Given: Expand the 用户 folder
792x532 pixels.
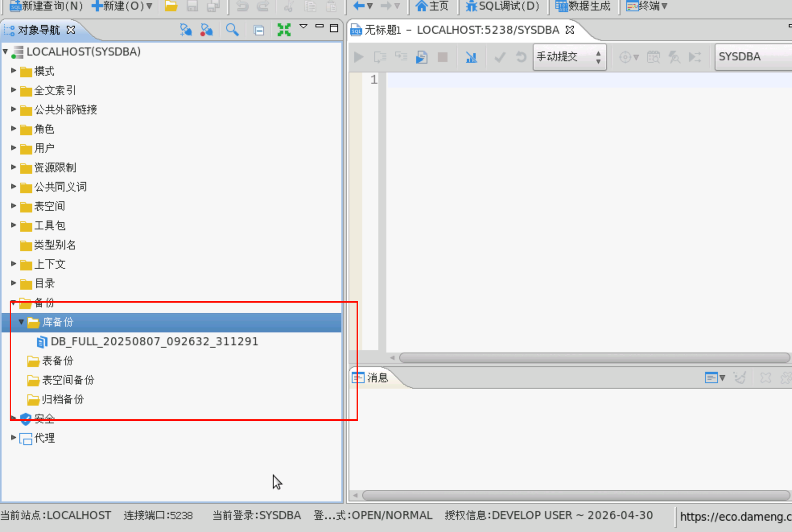Looking at the screenshot, I should pos(13,148).
